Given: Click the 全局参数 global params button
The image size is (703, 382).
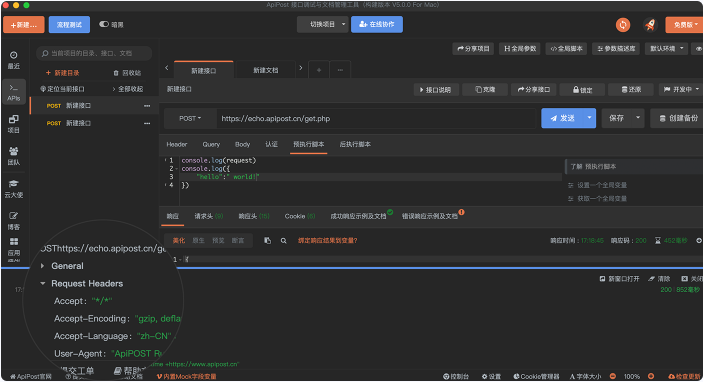Looking at the screenshot, I should coord(520,48).
